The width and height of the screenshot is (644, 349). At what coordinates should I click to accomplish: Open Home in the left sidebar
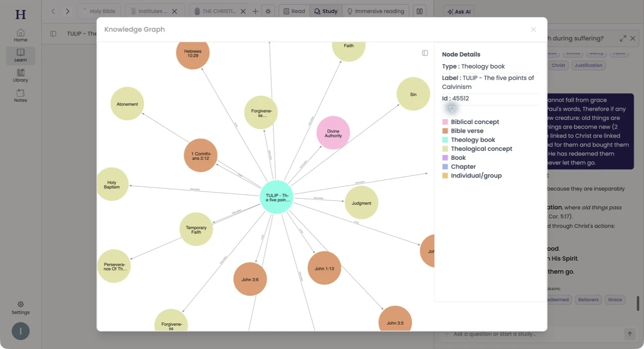[20, 35]
